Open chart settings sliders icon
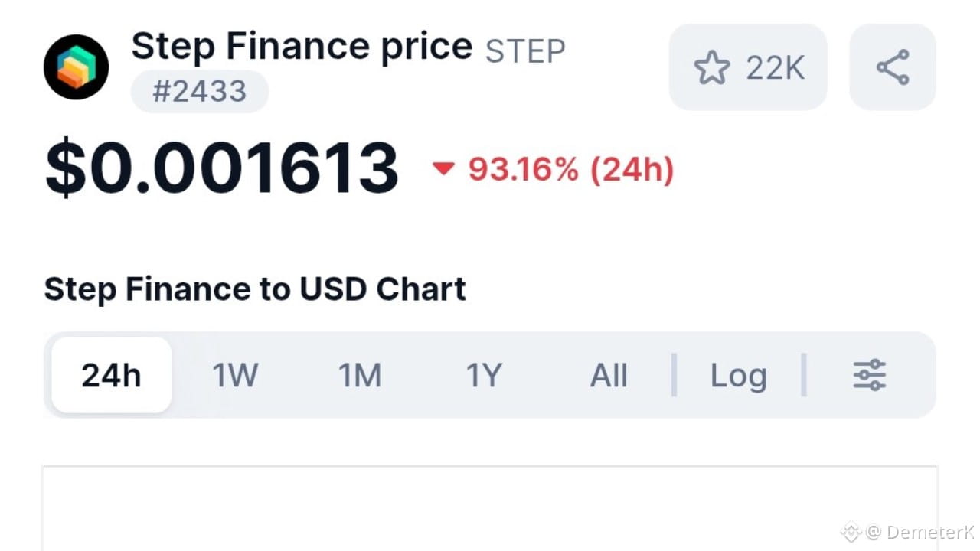Image resolution: width=980 pixels, height=551 pixels. coord(869,375)
